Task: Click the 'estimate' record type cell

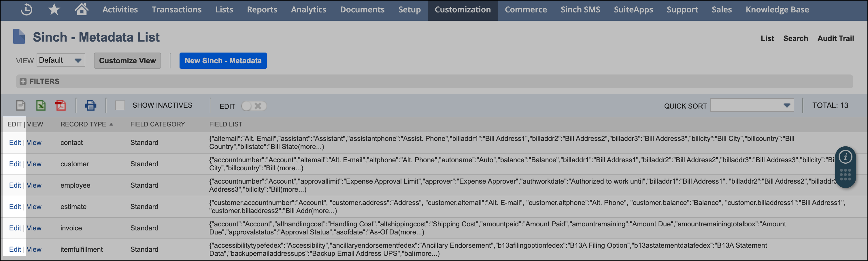Action: click(x=73, y=207)
